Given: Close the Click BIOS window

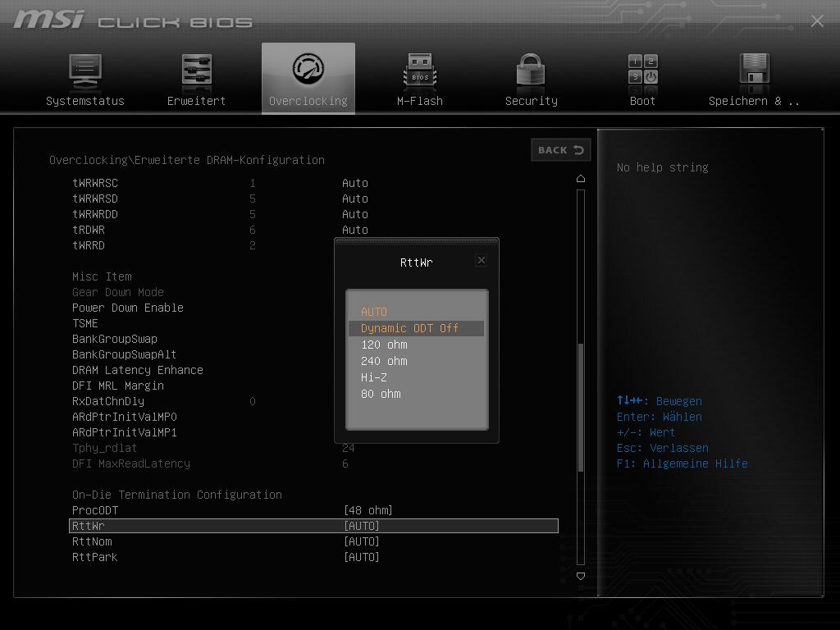Looking at the screenshot, I should 817,21.
